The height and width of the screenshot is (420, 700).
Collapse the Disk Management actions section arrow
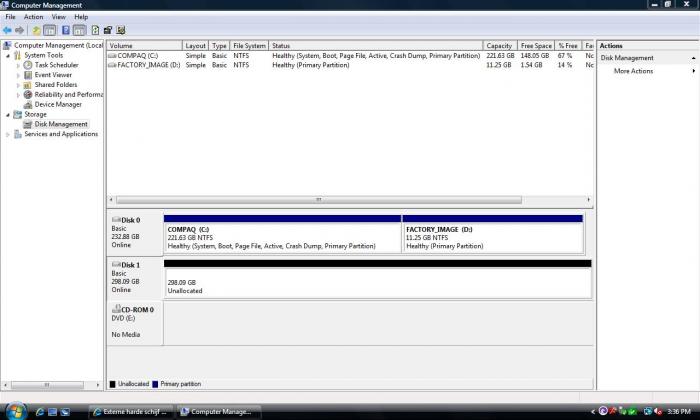point(693,58)
